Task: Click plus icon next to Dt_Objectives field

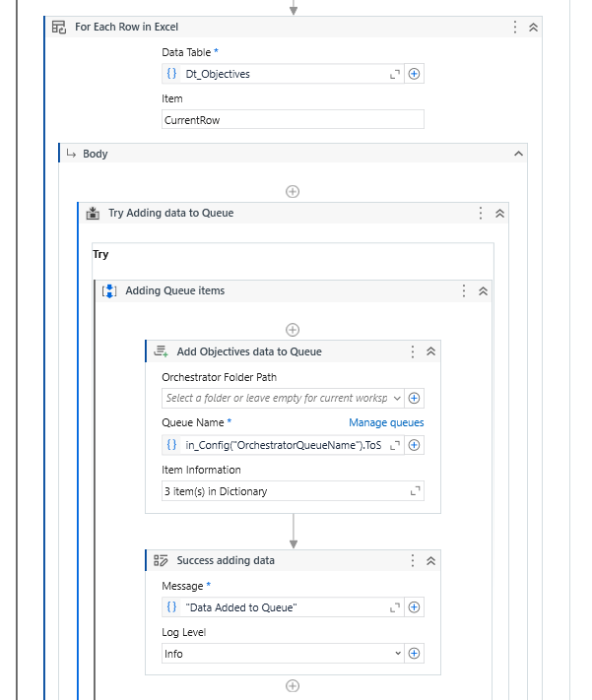Action: pos(415,74)
